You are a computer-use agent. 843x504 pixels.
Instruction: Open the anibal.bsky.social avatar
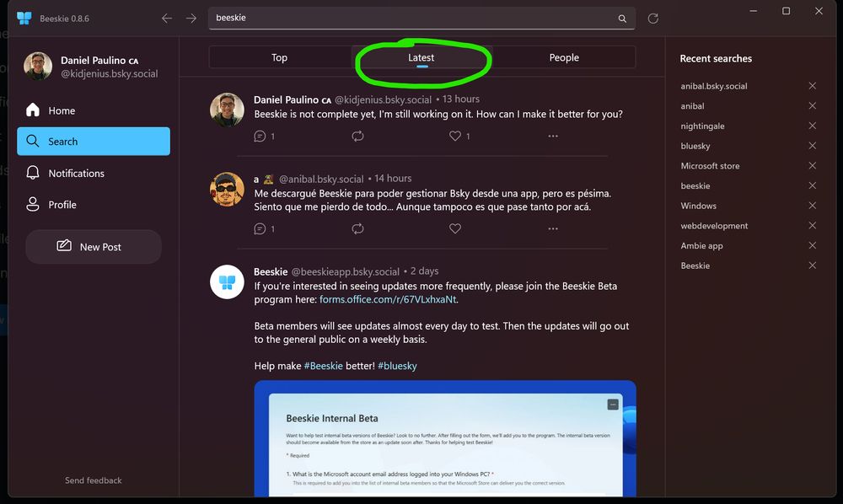click(x=227, y=189)
